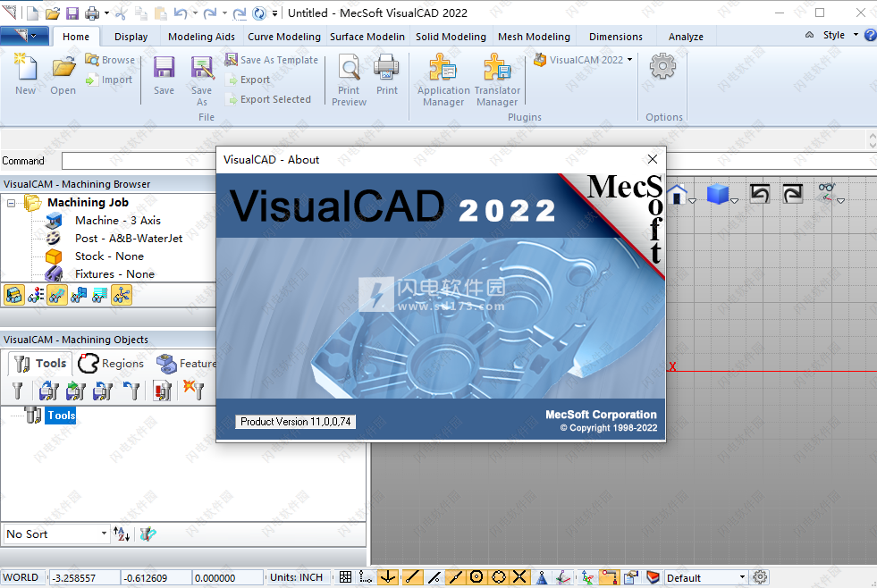Toggle the grid snap in status bar
The height and width of the screenshot is (588, 877).
tap(346, 576)
